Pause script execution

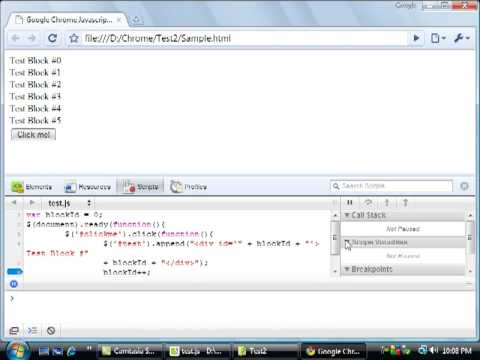350,202
